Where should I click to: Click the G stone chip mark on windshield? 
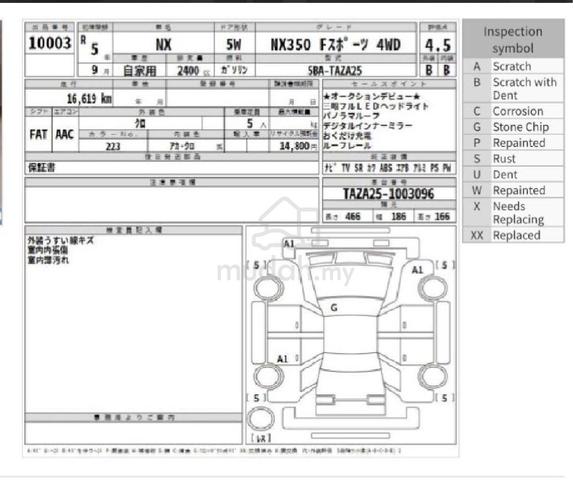coord(334,308)
